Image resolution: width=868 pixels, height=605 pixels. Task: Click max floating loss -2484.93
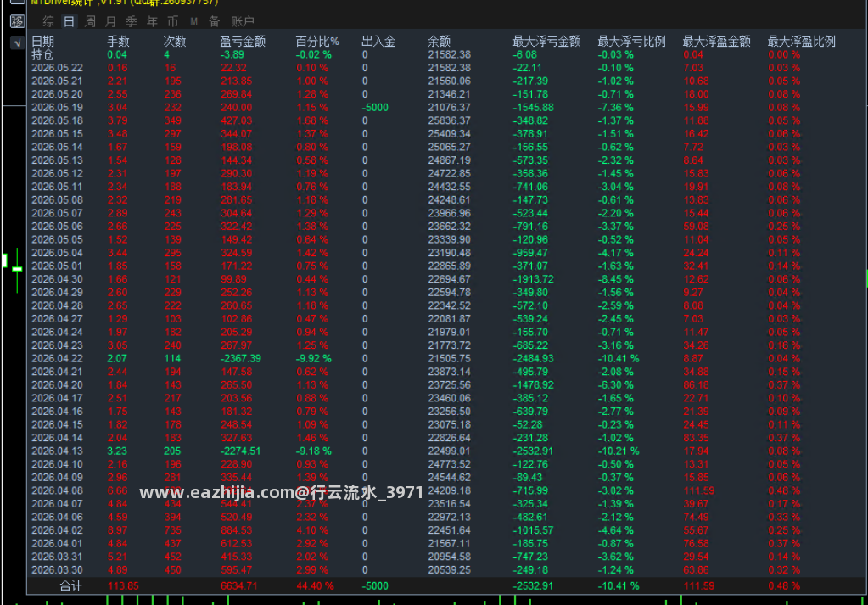[x=533, y=359]
